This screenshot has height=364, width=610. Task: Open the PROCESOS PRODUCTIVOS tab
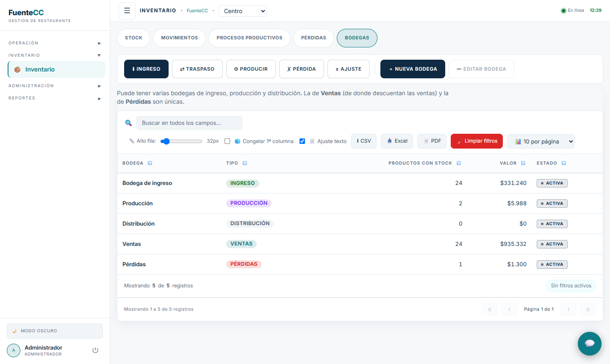click(250, 38)
